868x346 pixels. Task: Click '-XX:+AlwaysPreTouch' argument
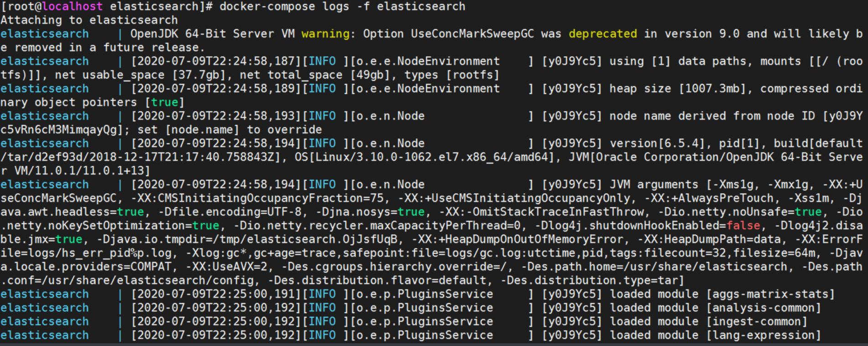(x=709, y=198)
